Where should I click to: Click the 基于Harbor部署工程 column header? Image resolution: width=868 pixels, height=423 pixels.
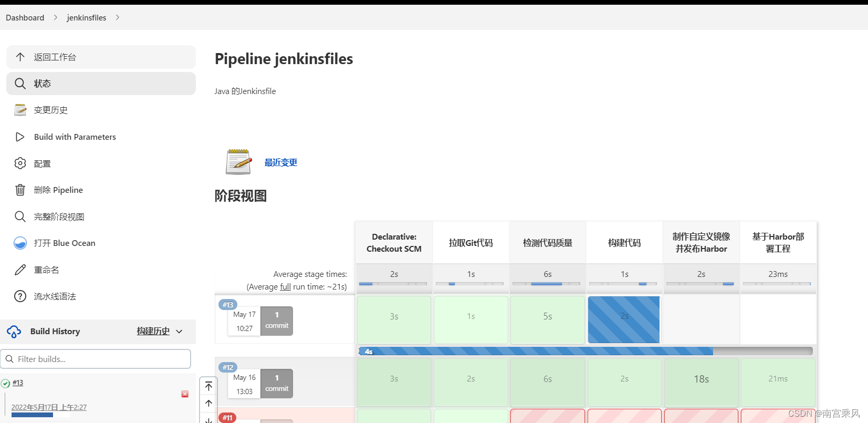778,243
